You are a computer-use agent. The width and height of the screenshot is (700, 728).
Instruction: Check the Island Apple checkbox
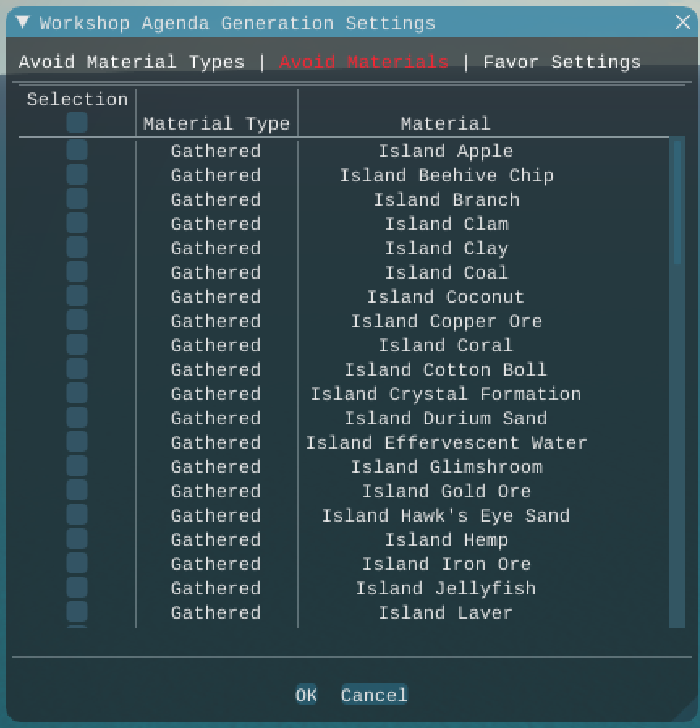(77, 151)
